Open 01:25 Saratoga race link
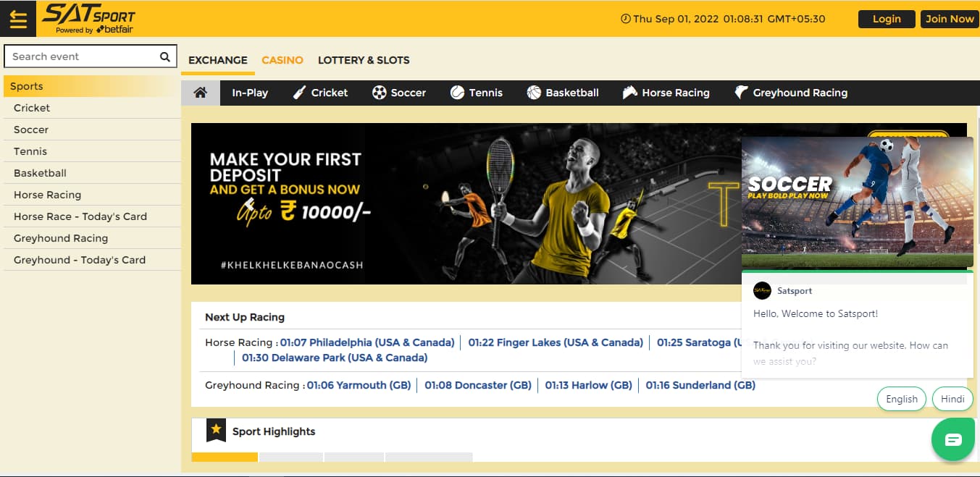The height and width of the screenshot is (477, 980). coord(699,342)
